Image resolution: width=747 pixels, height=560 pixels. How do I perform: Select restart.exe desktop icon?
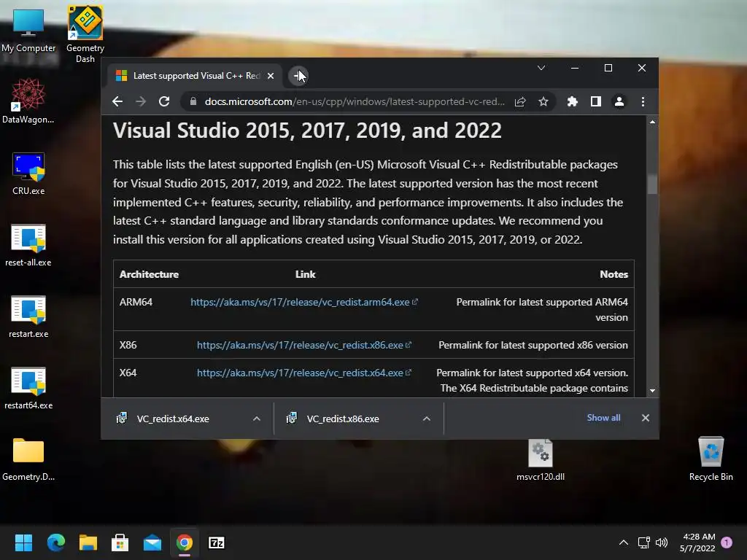coord(28,316)
